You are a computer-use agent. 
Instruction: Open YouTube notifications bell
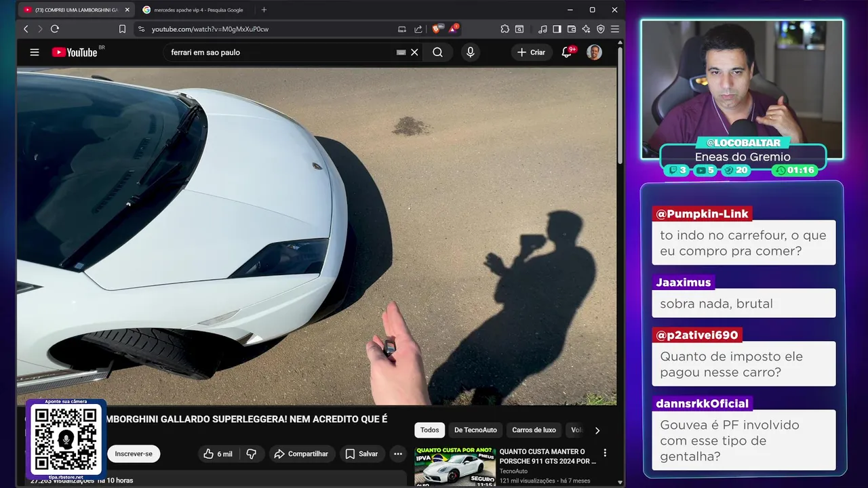pyautogui.click(x=567, y=52)
